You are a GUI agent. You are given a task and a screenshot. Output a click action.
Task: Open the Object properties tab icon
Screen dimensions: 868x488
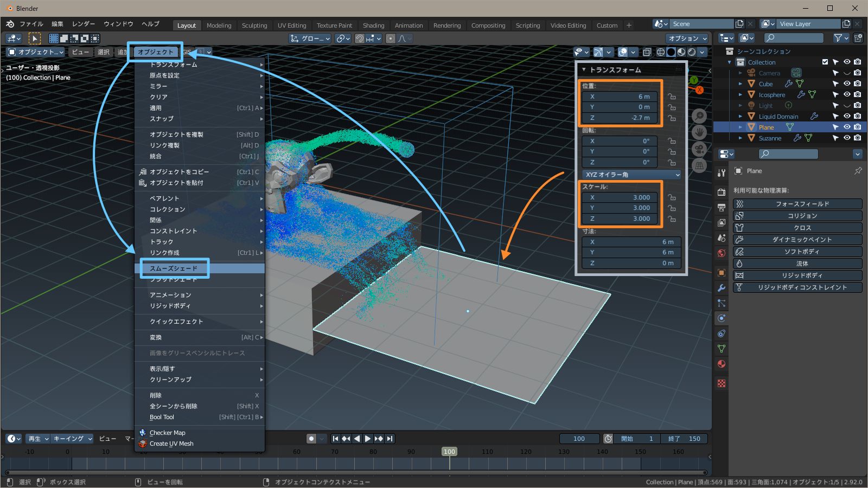tap(722, 273)
